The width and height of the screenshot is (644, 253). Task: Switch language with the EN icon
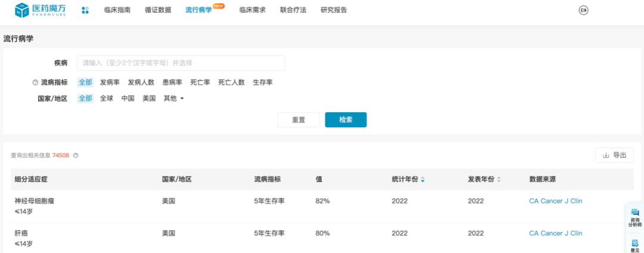[583, 10]
